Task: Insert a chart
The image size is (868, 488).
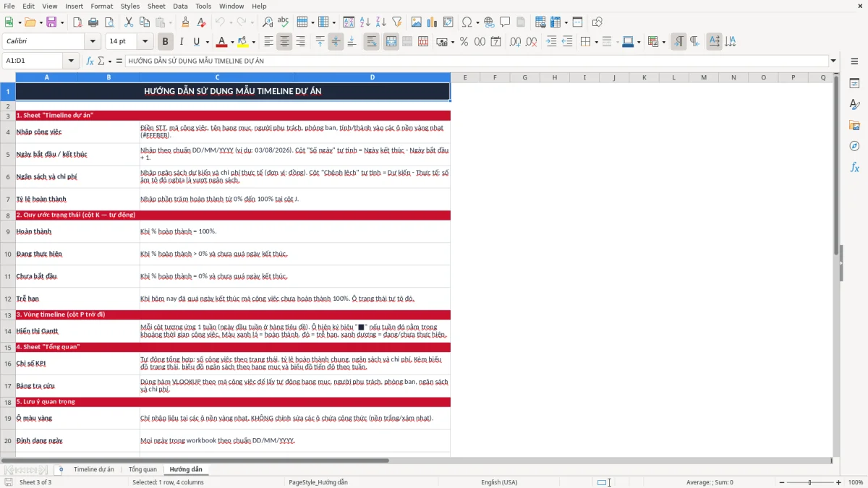Action: [433, 22]
